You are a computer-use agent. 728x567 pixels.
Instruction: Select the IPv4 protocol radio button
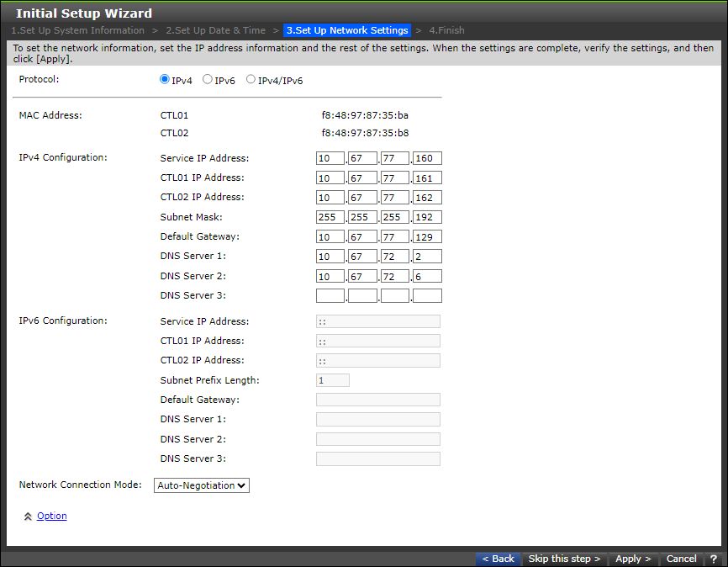[x=165, y=79]
